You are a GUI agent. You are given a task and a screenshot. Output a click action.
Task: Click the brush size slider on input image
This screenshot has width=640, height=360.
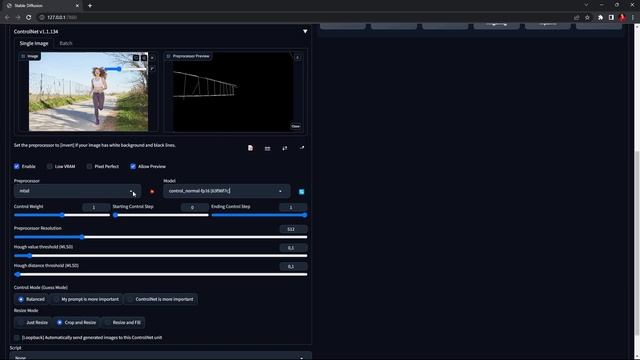tap(126, 69)
